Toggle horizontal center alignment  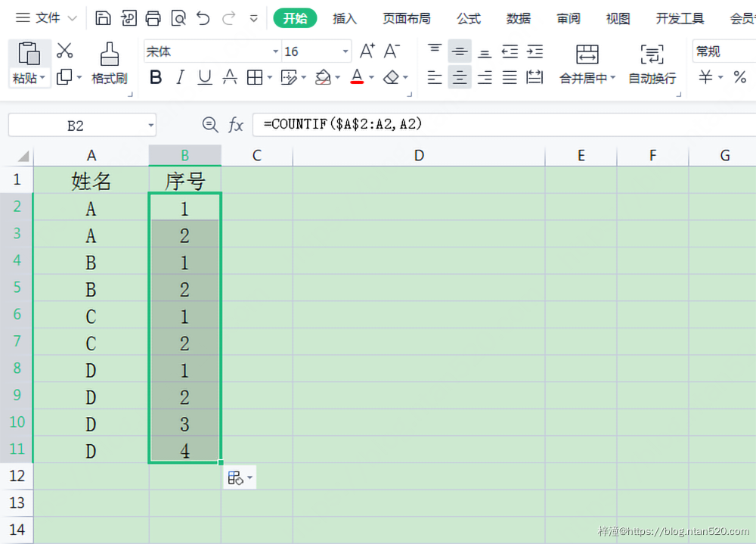(460, 76)
